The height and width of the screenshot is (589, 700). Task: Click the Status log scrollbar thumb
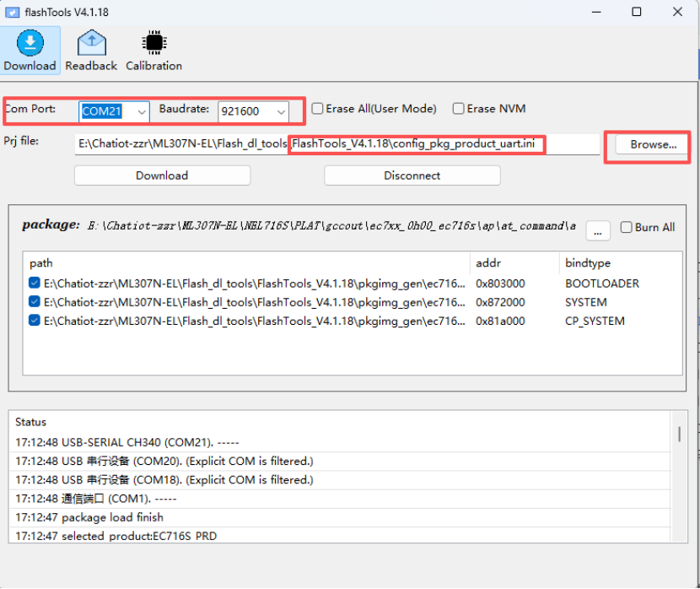point(679,434)
